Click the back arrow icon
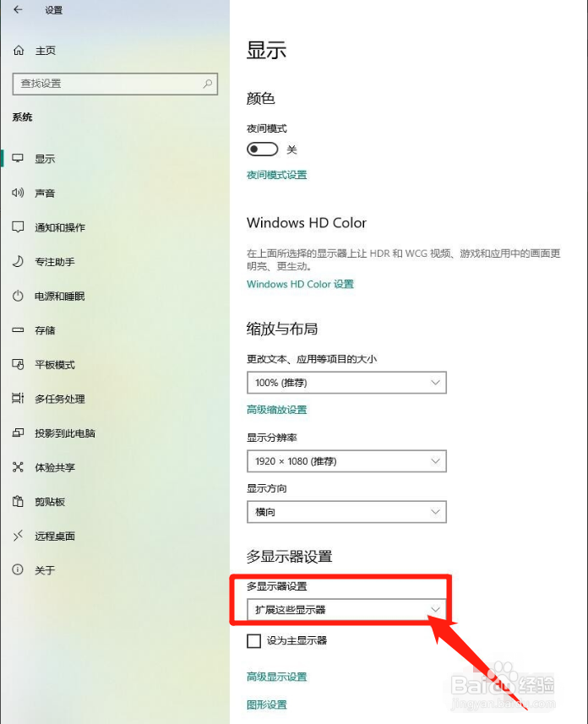This screenshot has width=588, height=724. tap(18, 9)
